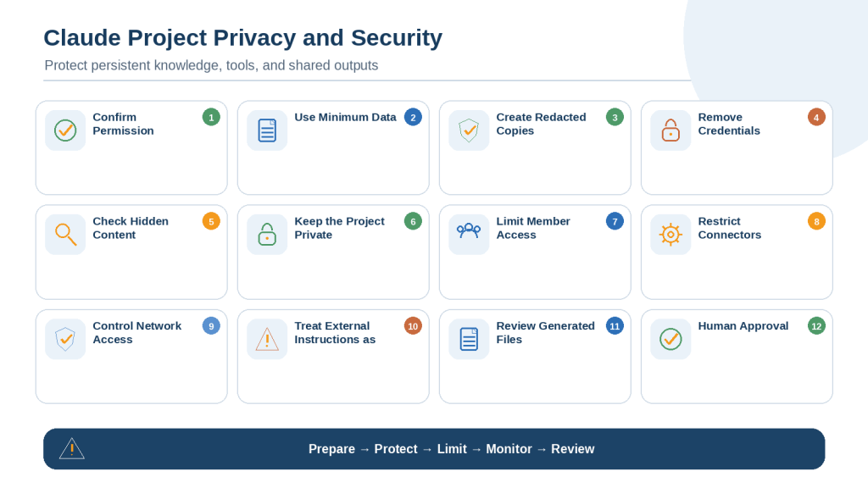
Task: Click the magnifying glass icon on Check Hidden Content
Action: coord(65,235)
